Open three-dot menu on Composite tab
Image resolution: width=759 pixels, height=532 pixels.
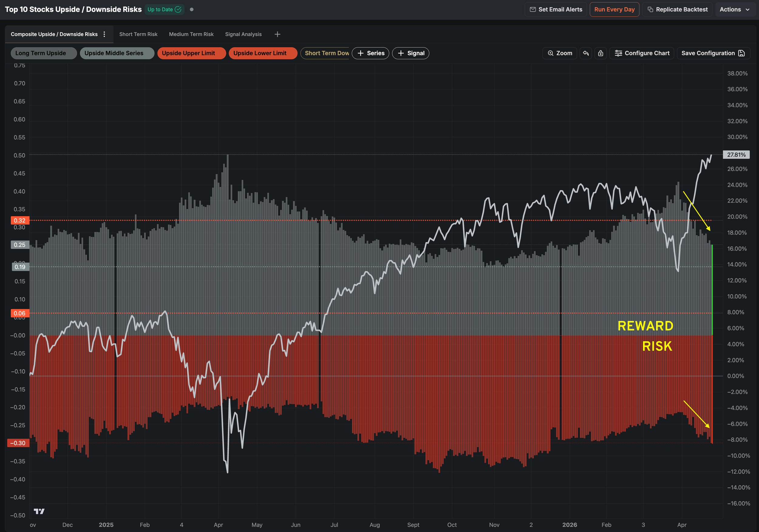click(x=104, y=34)
